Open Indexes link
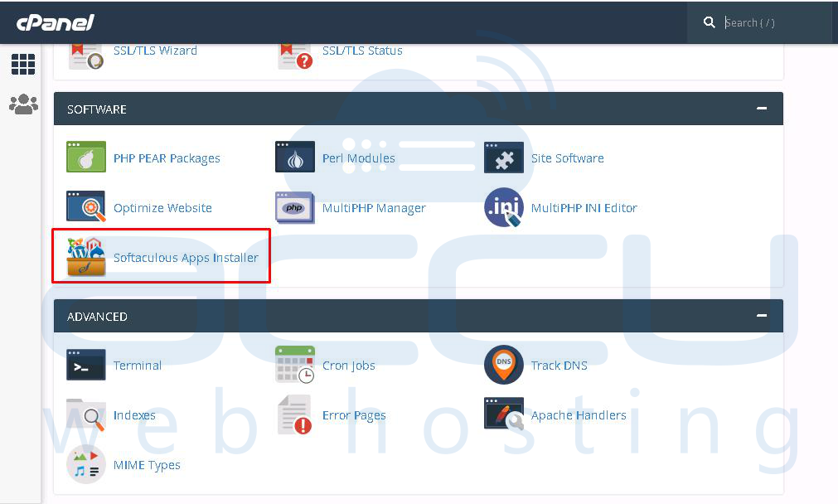The width and height of the screenshot is (838, 504). pyautogui.click(x=134, y=415)
